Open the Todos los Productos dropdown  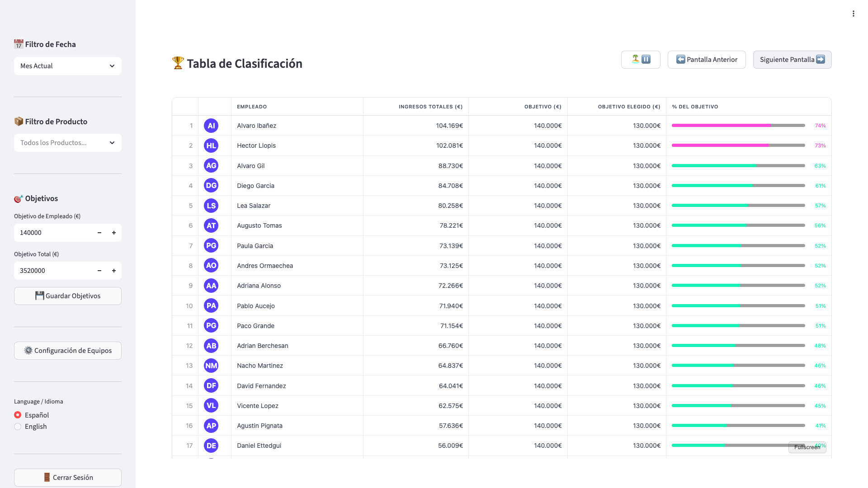coord(68,143)
